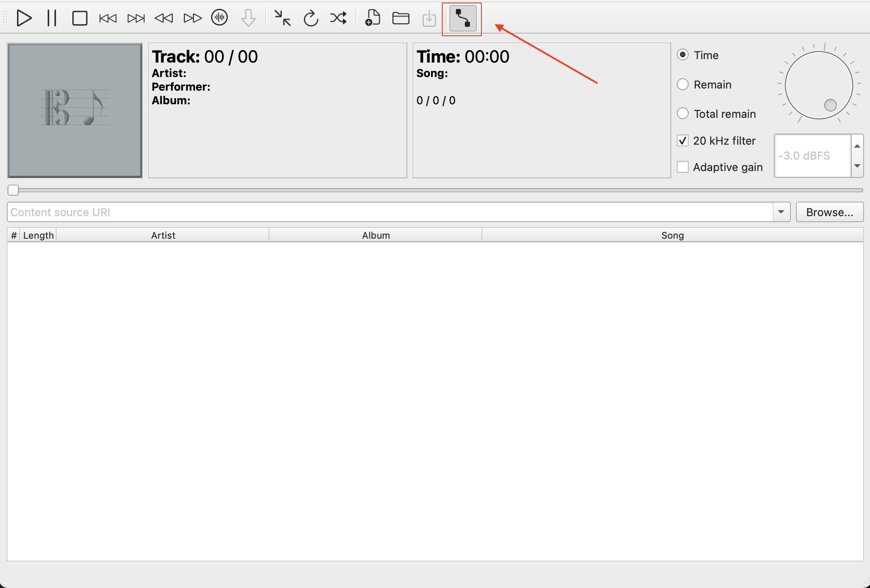Click the circular waveform icon
Viewport: 870px width, 588px height.
[220, 18]
